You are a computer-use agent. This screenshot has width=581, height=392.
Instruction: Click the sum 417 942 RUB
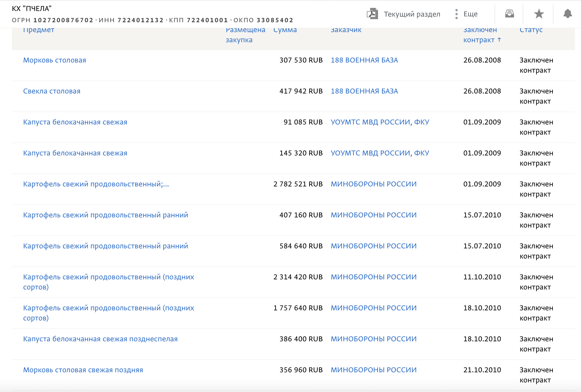click(301, 91)
